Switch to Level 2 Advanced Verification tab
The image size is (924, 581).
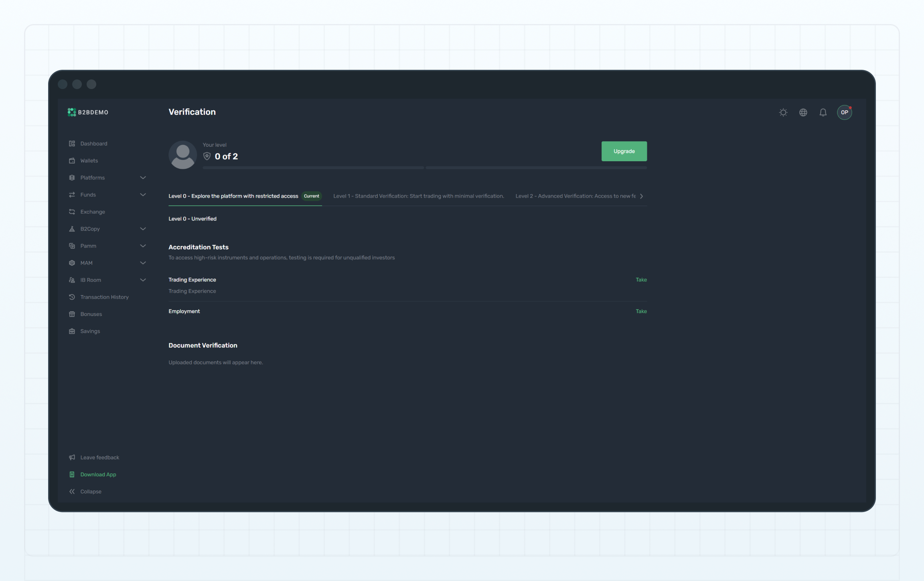pos(575,196)
